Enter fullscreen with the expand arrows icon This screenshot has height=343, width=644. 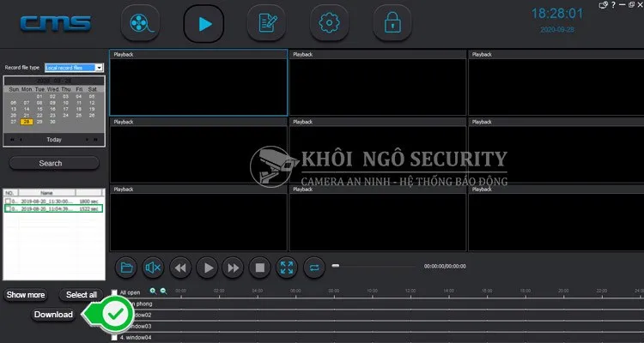click(287, 268)
